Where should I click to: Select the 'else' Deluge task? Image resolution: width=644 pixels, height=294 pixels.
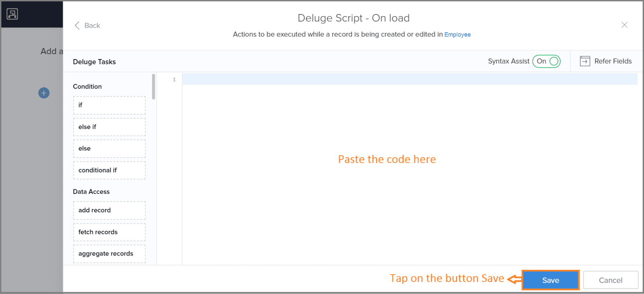pyautogui.click(x=109, y=148)
